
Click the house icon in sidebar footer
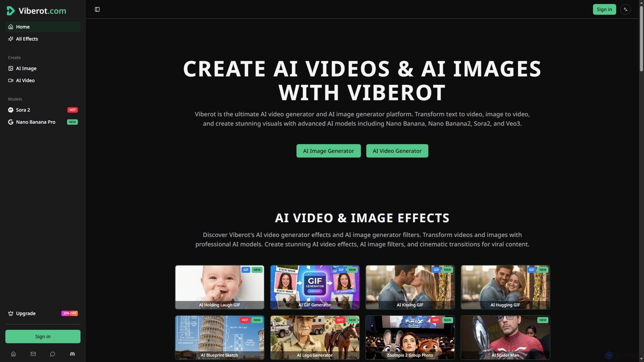(x=14, y=354)
